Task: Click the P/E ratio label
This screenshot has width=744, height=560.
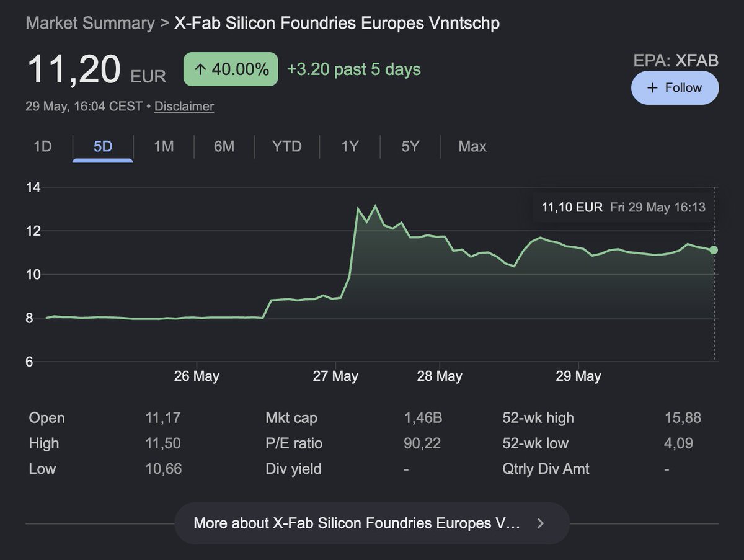Action: click(x=294, y=443)
